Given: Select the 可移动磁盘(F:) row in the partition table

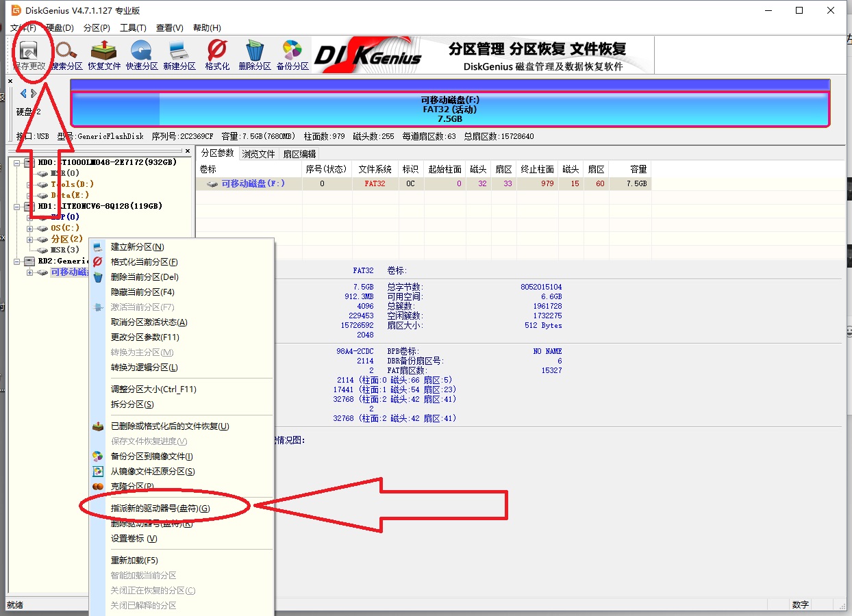Looking at the screenshot, I should [x=423, y=183].
